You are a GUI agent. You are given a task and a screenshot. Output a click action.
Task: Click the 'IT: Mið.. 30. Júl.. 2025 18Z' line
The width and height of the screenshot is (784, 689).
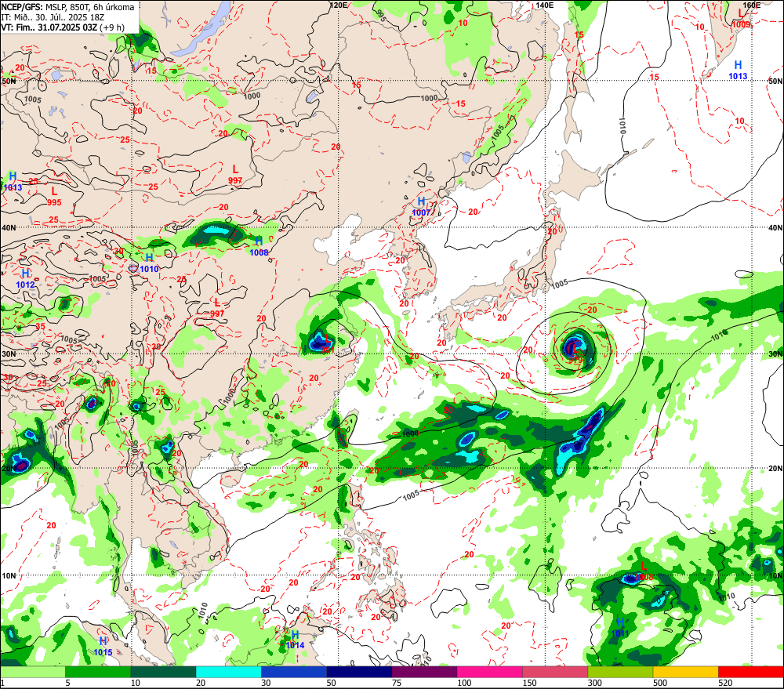pos(53,17)
